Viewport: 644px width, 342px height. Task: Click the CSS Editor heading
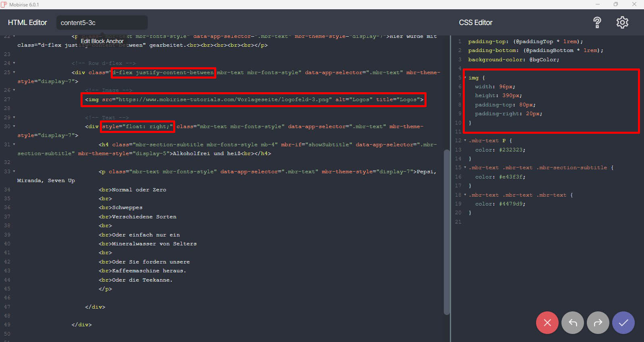coord(475,23)
